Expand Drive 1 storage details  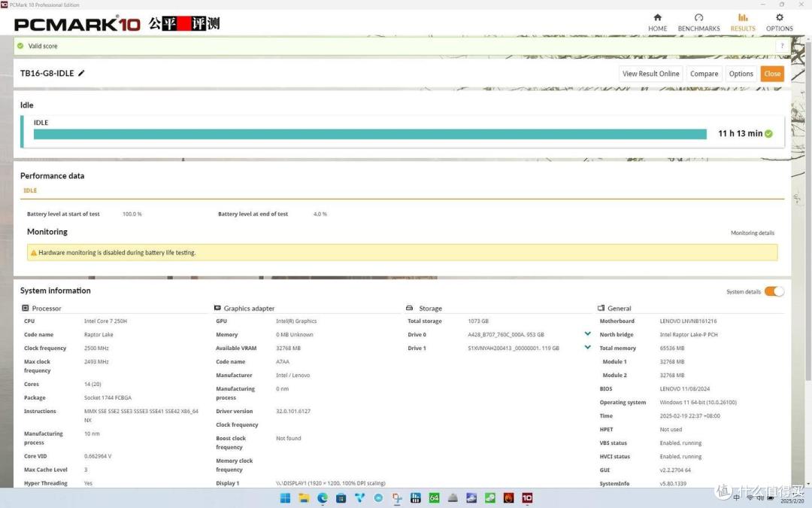(587, 347)
